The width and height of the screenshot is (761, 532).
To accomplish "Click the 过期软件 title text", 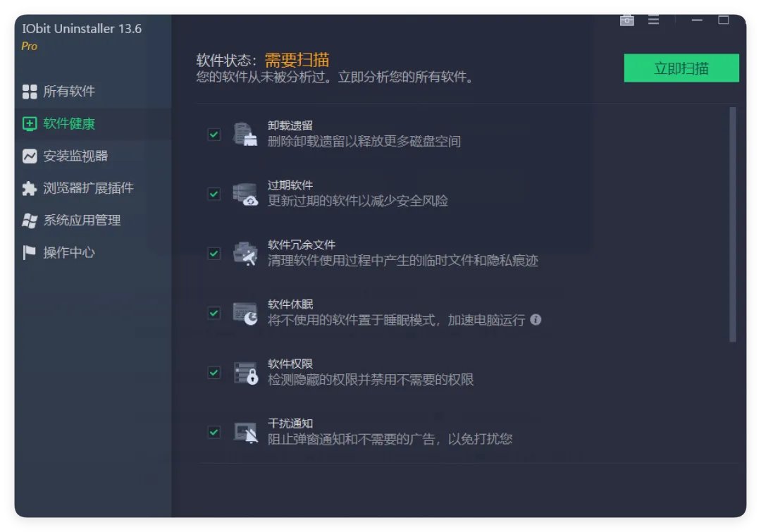I will point(290,185).
